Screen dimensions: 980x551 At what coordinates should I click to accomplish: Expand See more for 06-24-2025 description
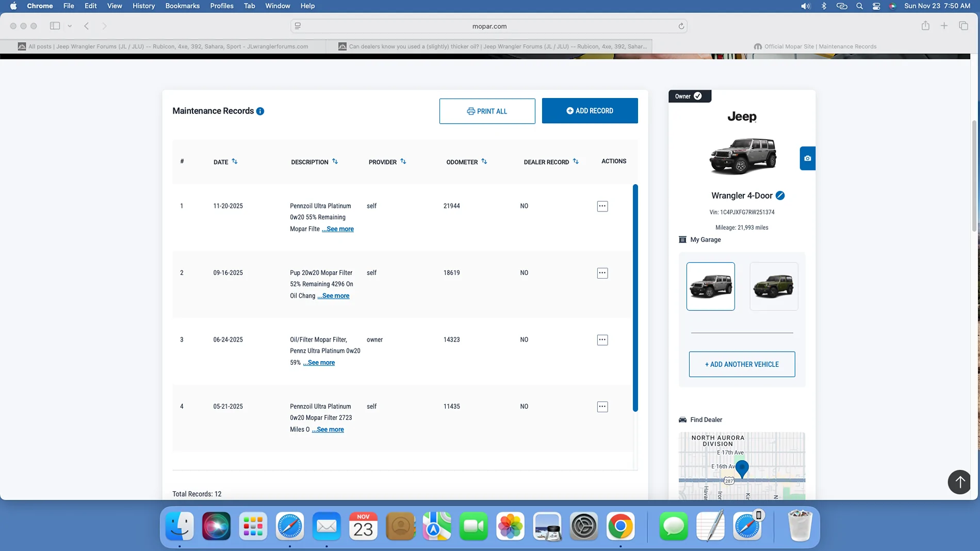319,363
